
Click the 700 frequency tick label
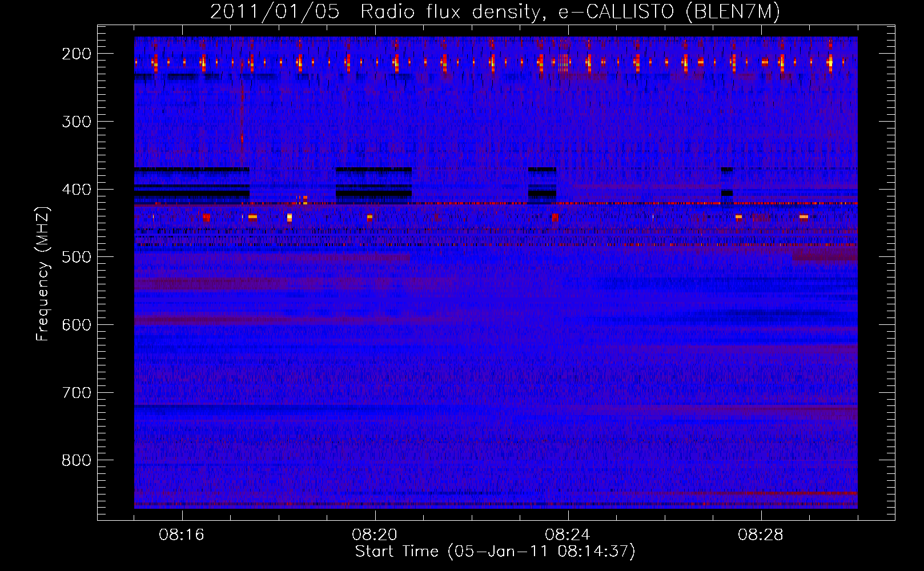coord(77,393)
